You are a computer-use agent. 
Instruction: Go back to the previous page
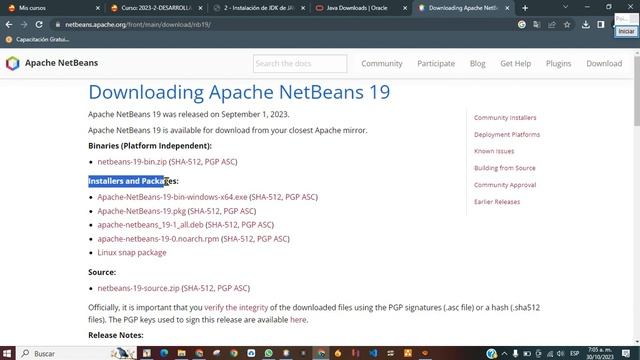point(9,24)
